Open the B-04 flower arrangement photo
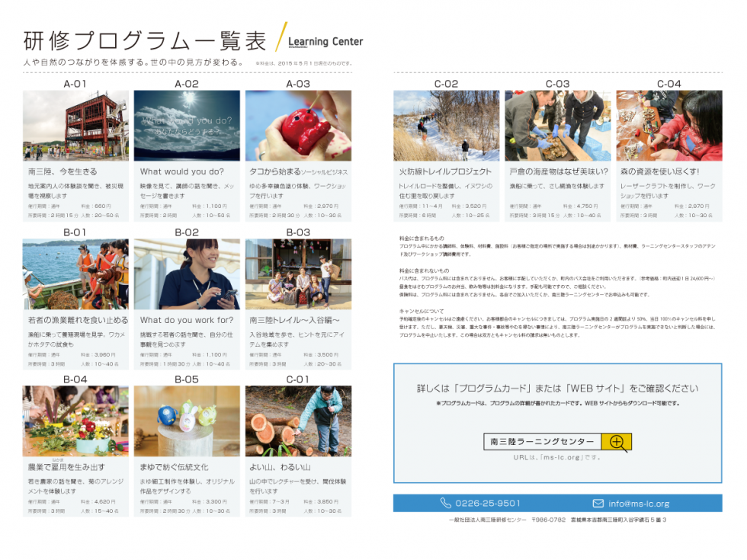Viewport: 747px width, 560px height. tap(75, 421)
